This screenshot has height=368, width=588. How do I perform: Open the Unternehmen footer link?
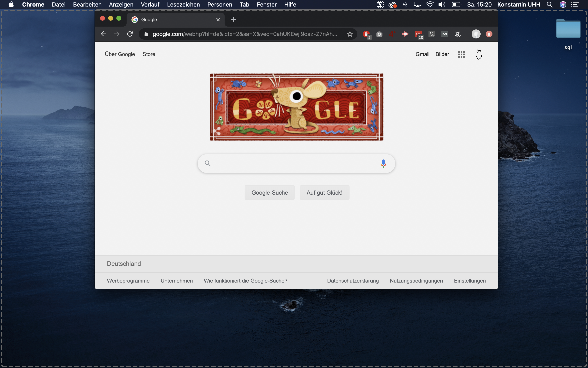[x=177, y=281]
